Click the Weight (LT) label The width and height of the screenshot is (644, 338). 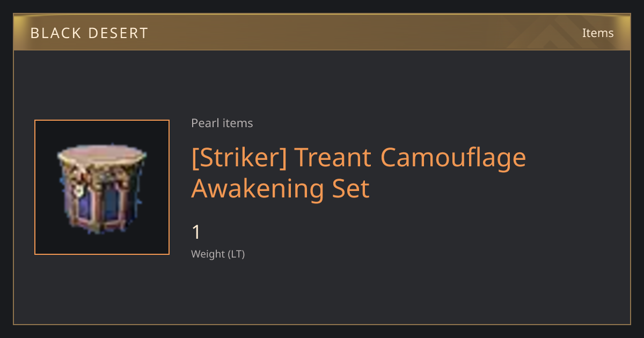click(x=218, y=254)
